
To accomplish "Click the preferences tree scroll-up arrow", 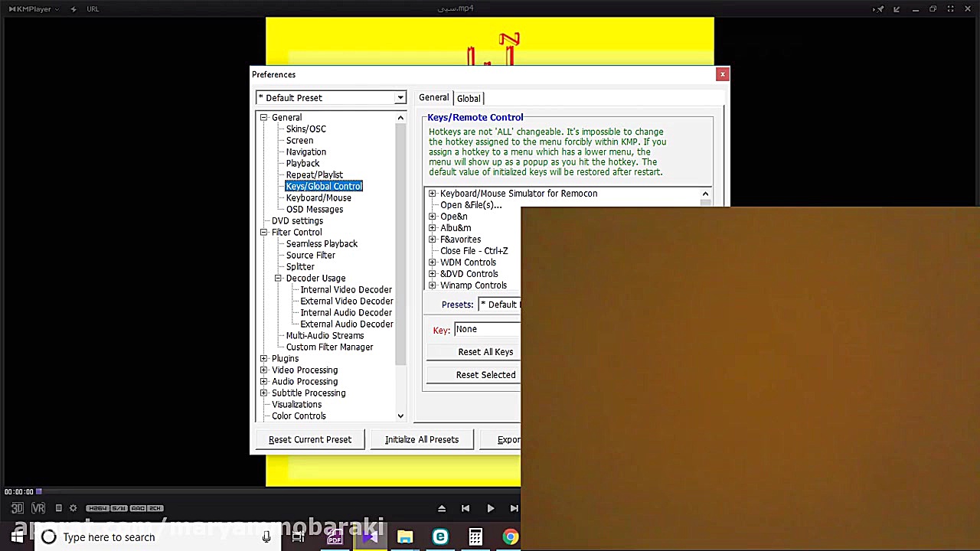I will (x=400, y=118).
